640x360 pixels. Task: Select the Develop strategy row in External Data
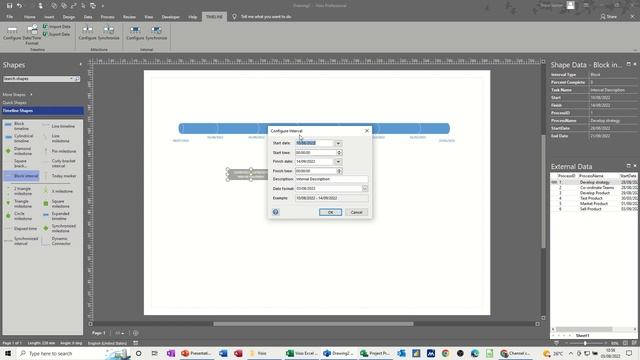[x=594, y=182]
